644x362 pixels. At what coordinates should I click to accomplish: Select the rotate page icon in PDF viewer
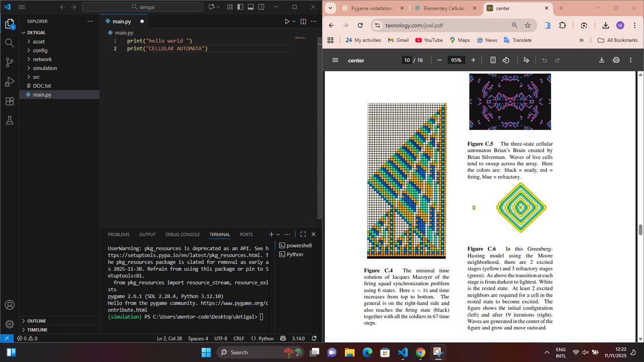click(x=505, y=60)
